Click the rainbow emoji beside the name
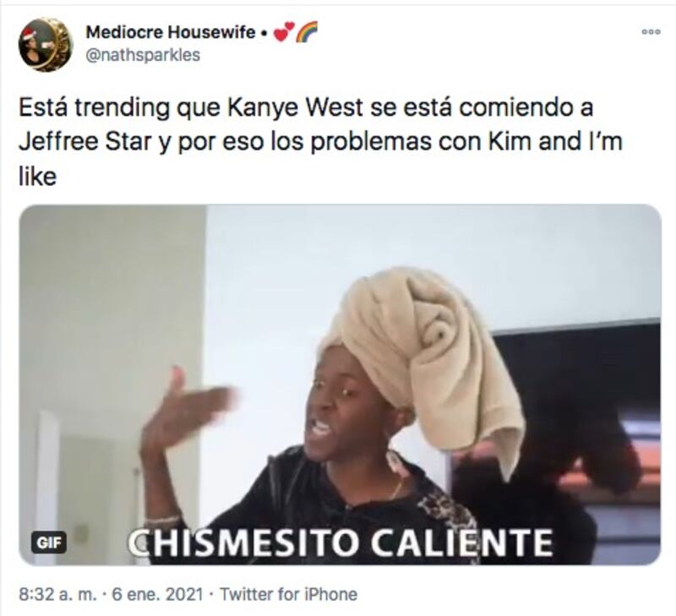The width and height of the screenshot is (676, 616). (x=307, y=32)
